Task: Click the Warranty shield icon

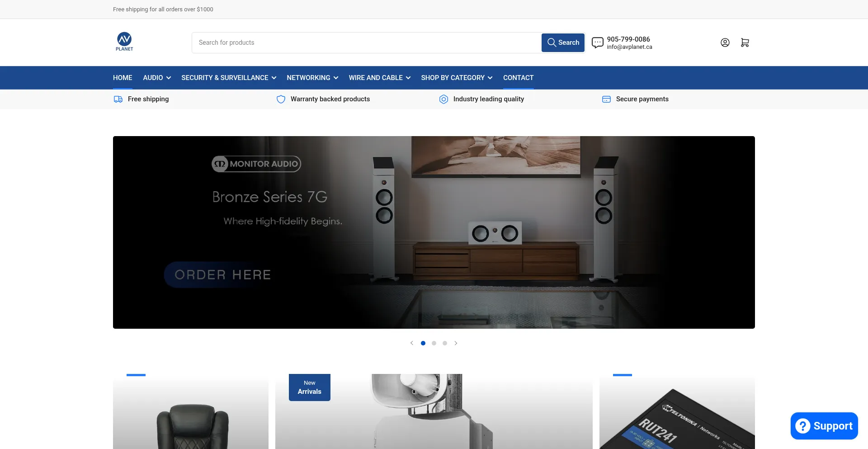Action: pyautogui.click(x=281, y=99)
